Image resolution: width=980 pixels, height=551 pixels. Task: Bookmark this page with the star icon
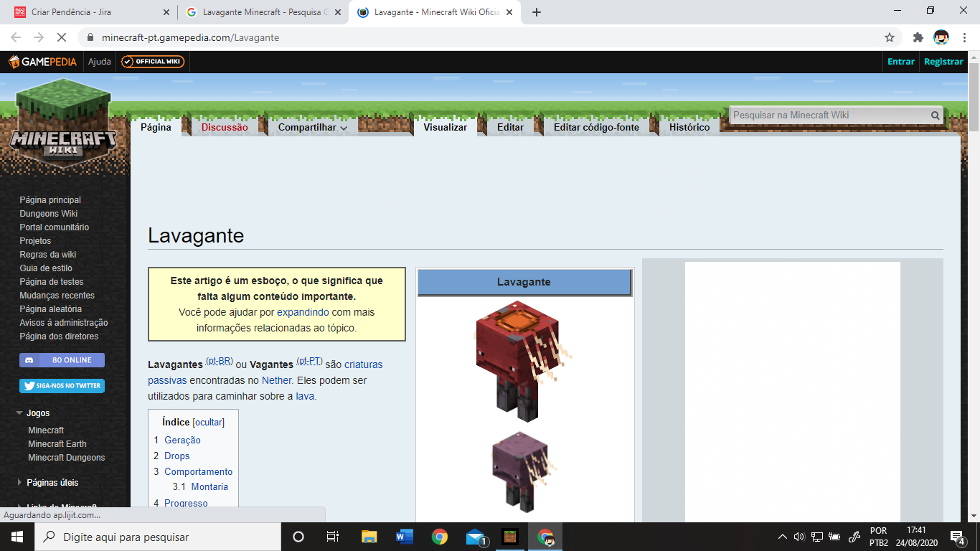(x=890, y=37)
